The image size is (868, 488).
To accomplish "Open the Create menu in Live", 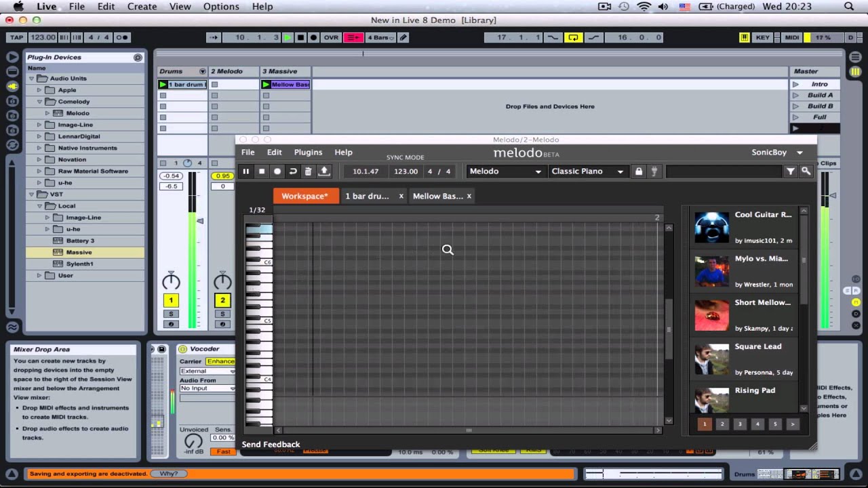I will (x=142, y=7).
